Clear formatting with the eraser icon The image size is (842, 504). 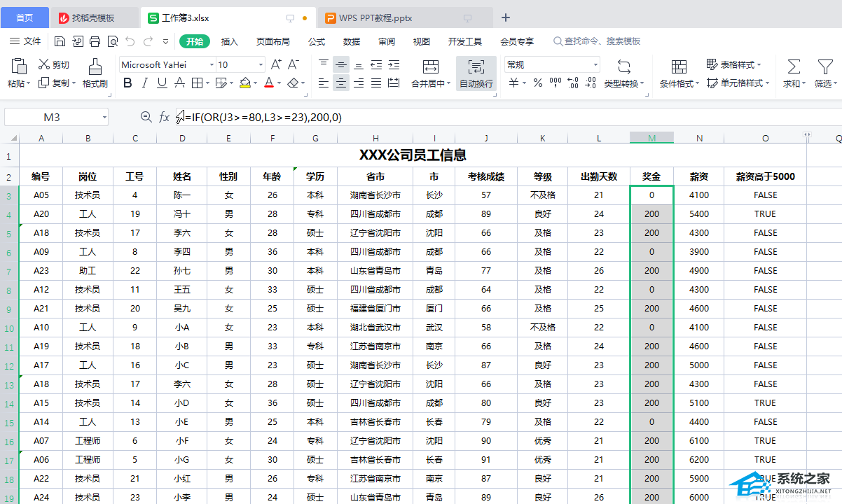click(x=293, y=83)
